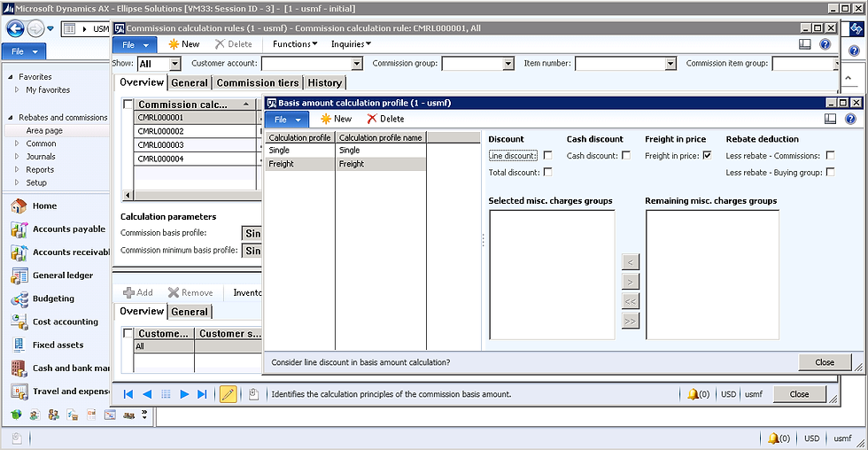The image size is (868, 450).
Task: Switch to upper General tab beside Commission tiers
Action: pos(190,83)
